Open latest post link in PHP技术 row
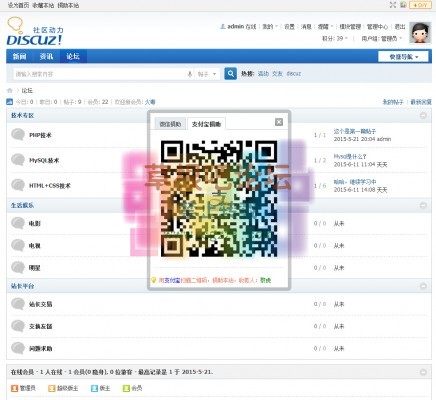 (x=355, y=131)
